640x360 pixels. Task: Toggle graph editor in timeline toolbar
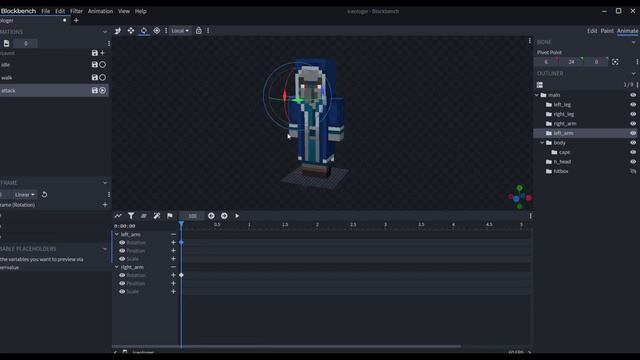tap(118, 216)
